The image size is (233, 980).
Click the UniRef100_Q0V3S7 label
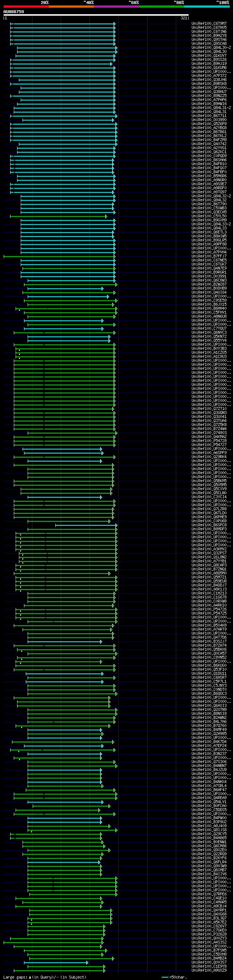click(x=209, y=962)
